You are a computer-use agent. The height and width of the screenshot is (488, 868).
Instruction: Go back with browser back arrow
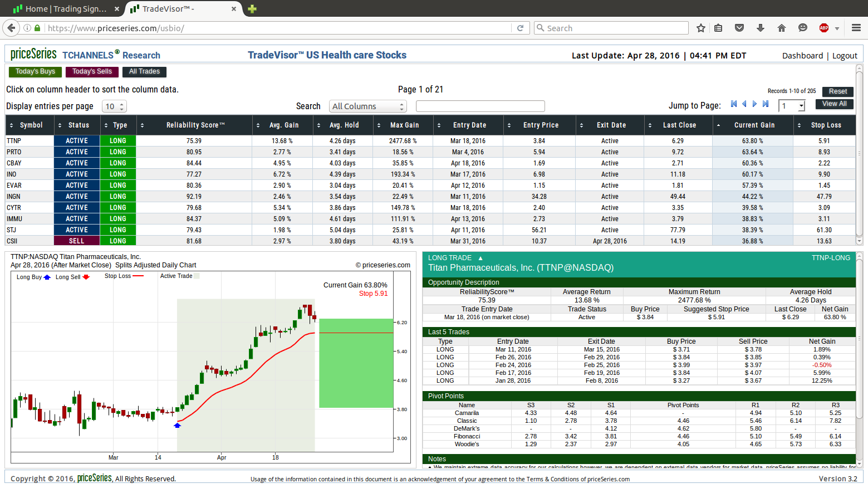(x=11, y=28)
